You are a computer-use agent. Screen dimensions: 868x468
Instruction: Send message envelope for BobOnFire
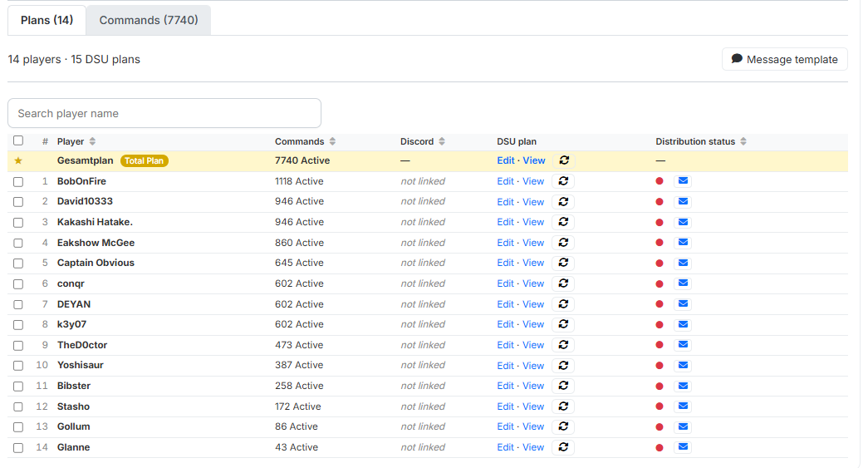point(683,180)
